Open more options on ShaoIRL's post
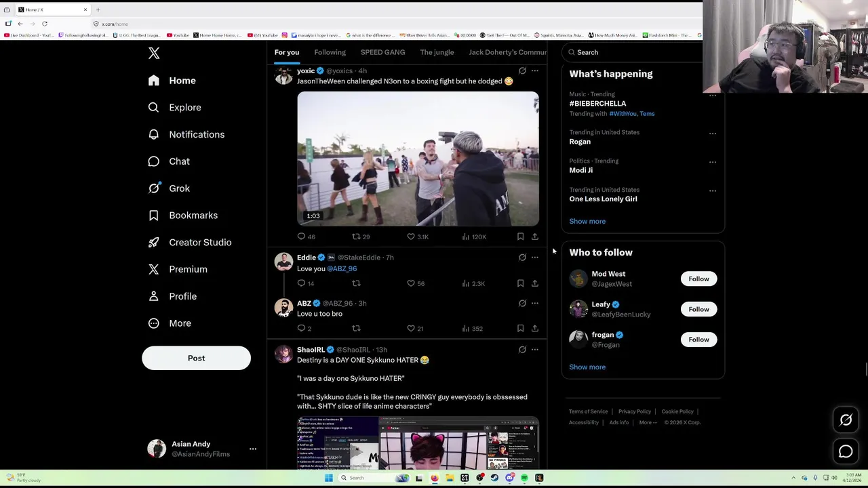This screenshot has width=868, height=488. click(x=534, y=350)
